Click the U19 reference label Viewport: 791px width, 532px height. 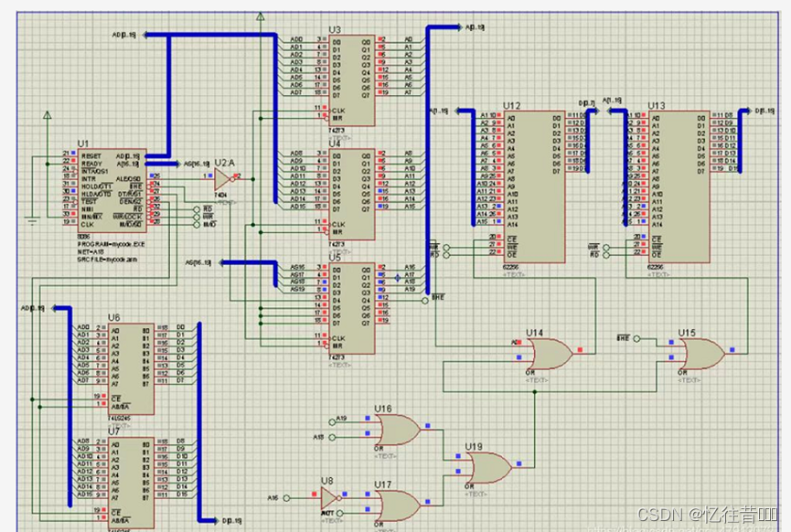[474, 447]
